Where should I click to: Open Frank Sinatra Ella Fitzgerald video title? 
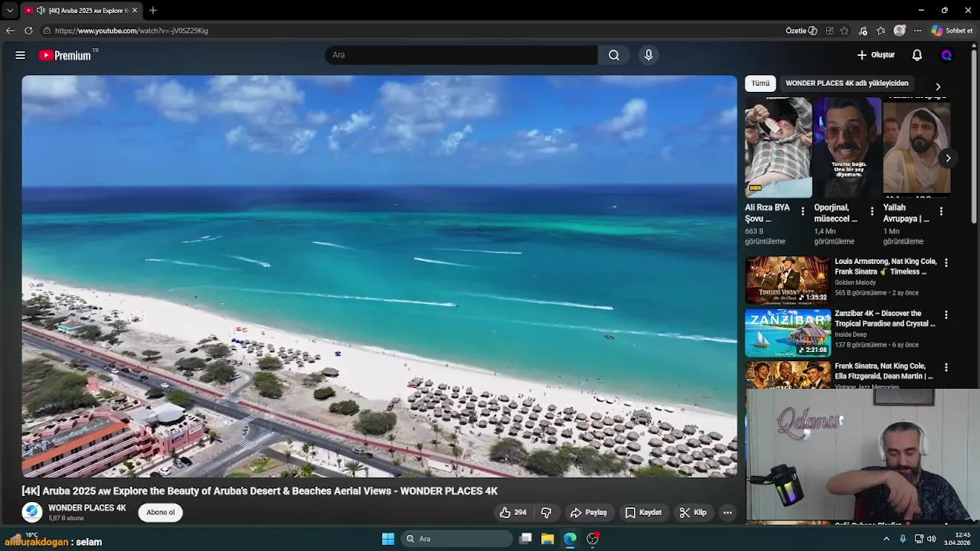pos(884,371)
